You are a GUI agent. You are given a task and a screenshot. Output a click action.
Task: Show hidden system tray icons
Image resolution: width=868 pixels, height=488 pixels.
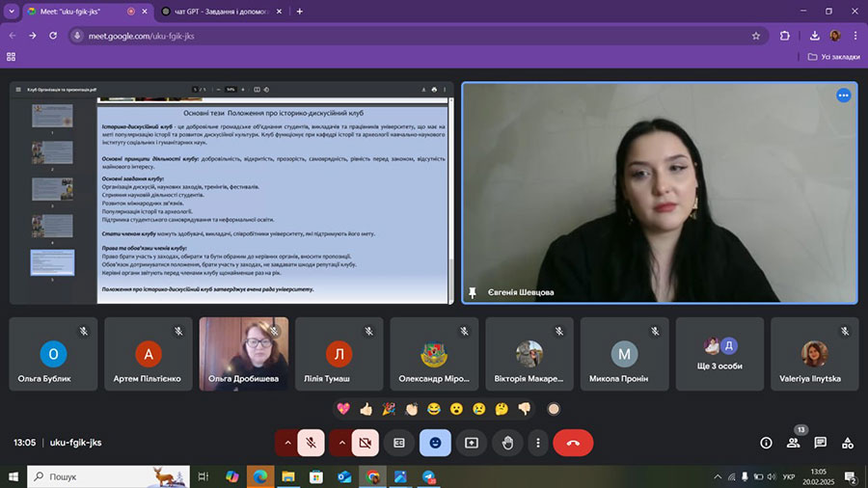coord(718,476)
